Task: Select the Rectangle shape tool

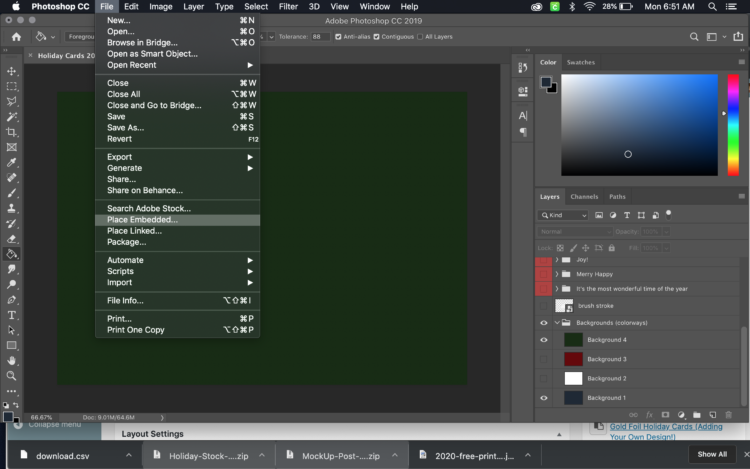Action: point(11,345)
